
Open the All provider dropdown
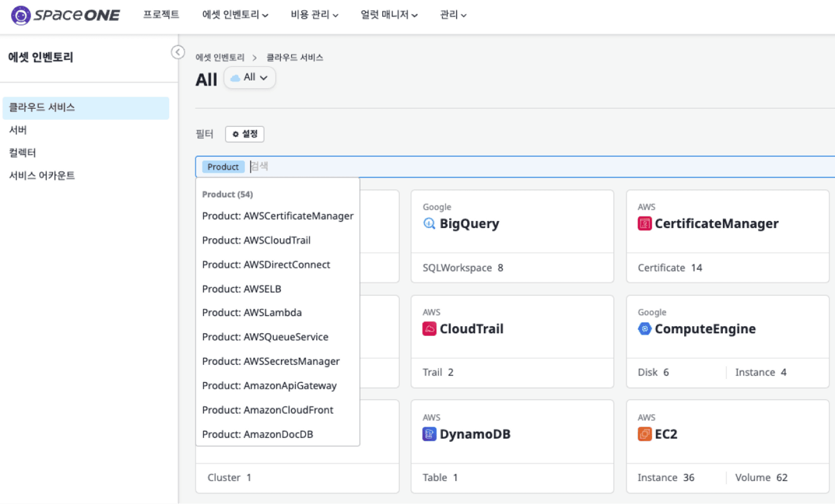(250, 78)
